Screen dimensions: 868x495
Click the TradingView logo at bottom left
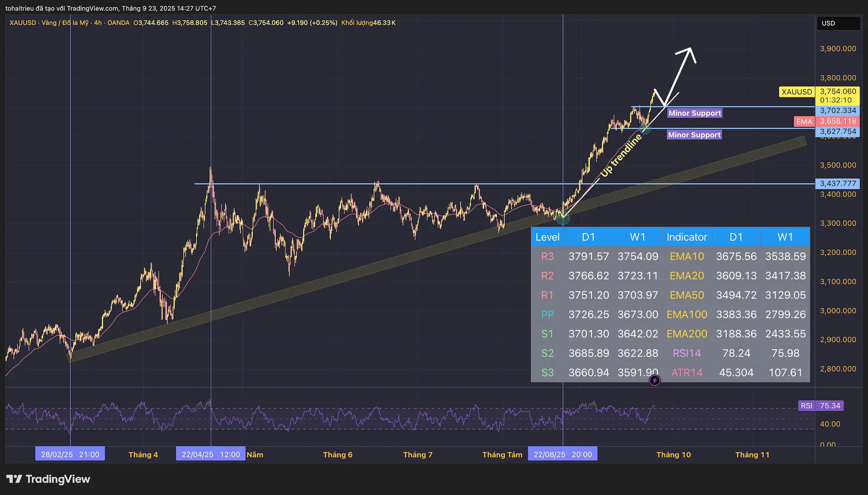click(48, 479)
